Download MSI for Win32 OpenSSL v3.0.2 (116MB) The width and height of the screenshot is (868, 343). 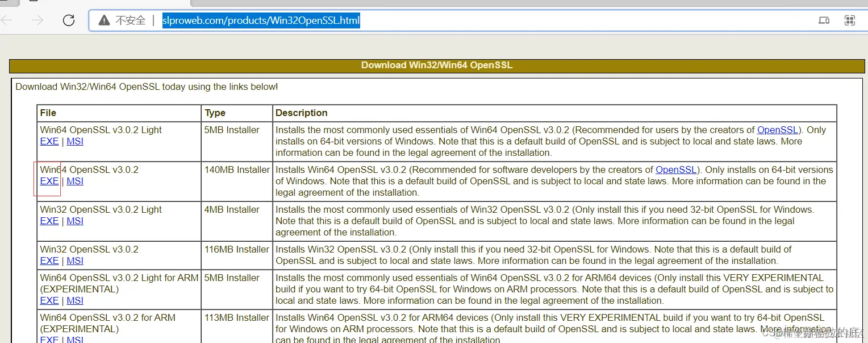tap(75, 261)
